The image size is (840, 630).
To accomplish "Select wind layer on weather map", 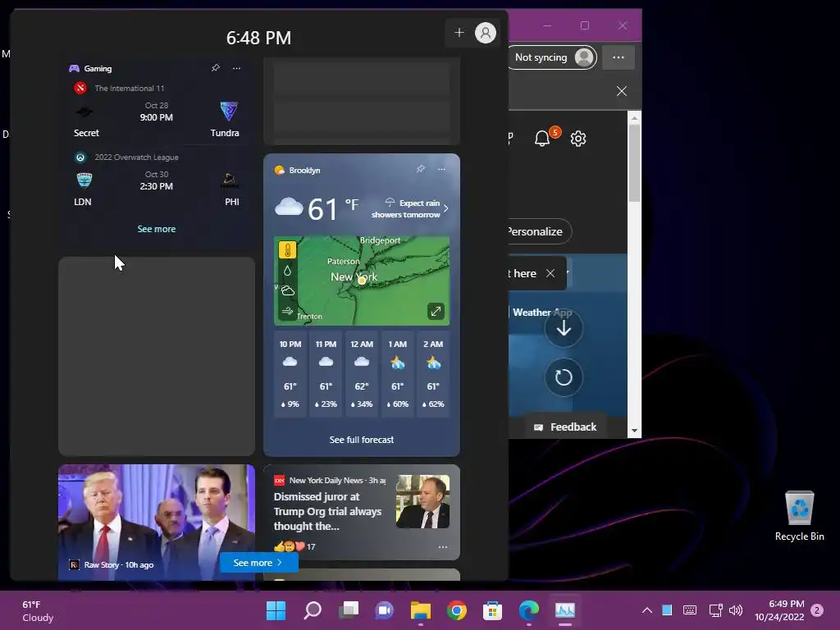I will (x=288, y=311).
